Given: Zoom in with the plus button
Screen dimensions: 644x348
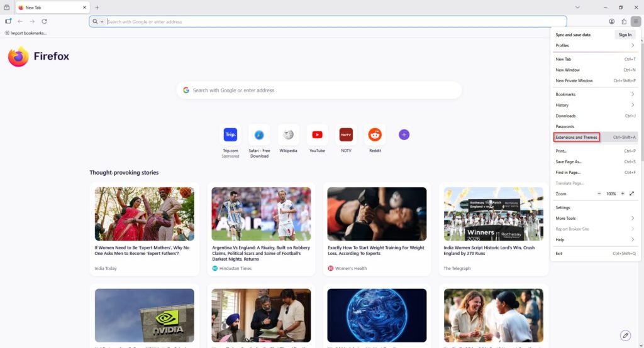Looking at the screenshot, I should point(623,193).
